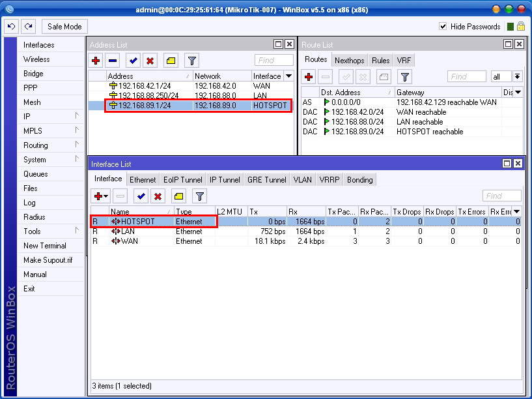The width and height of the screenshot is (532, 399).
Task: Toggle the Hide Passwords checkbox
Action: pos(443,27)
